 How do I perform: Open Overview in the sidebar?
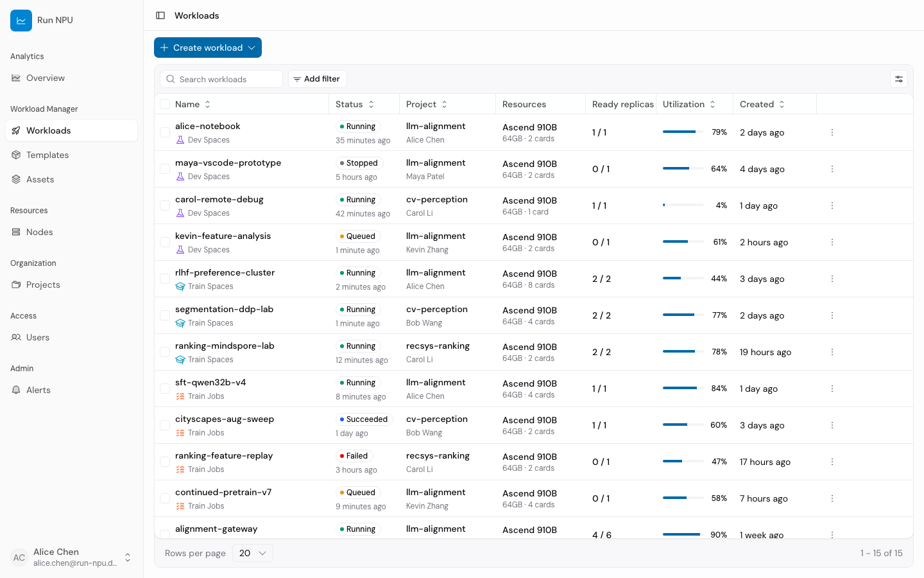71,78
